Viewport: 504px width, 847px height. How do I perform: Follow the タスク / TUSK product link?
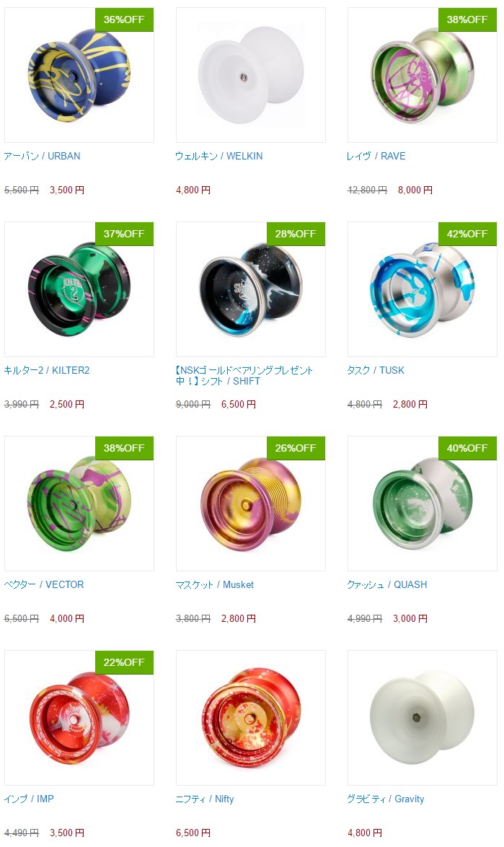coord(376,371)
